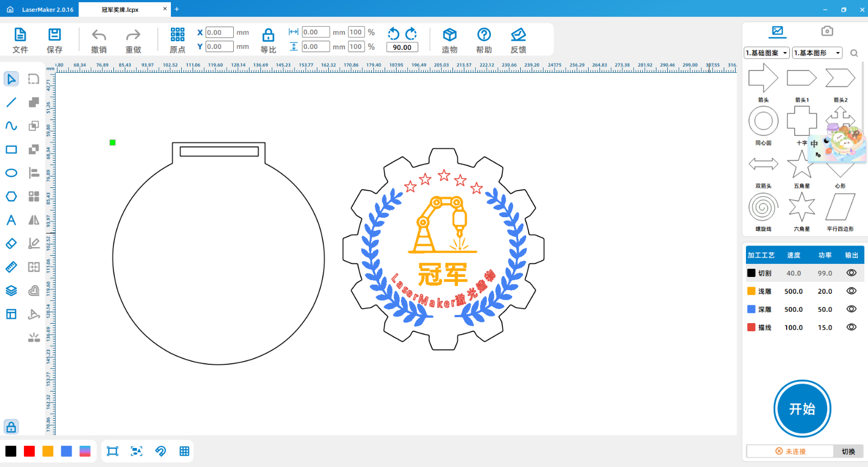The width and height of the screenshot is (868, 467).
Task: Open the camera panel icon
Action: point(827,31)
